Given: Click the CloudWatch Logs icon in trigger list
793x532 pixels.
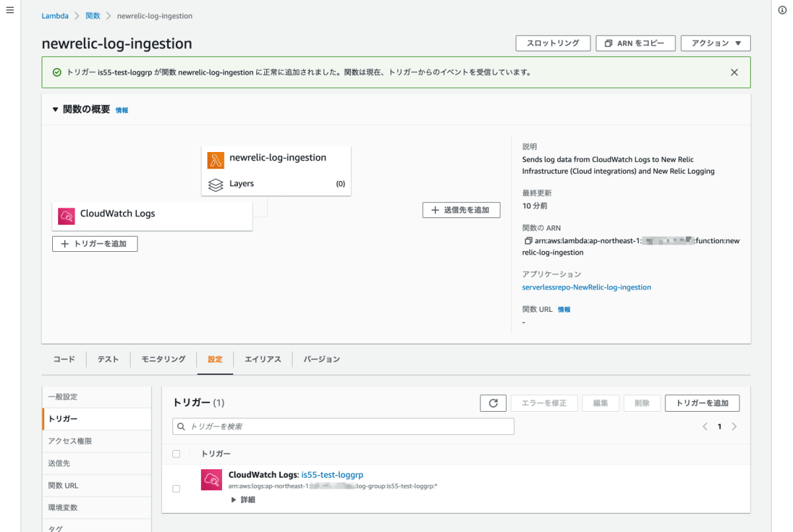Looking at the screenshot, I should [x=211, y=480].
